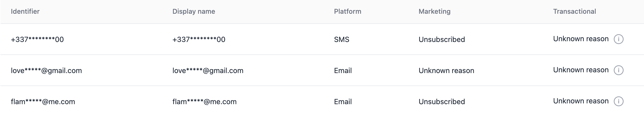Click the love gmail.com display name
644x114 pixels.
208,70
